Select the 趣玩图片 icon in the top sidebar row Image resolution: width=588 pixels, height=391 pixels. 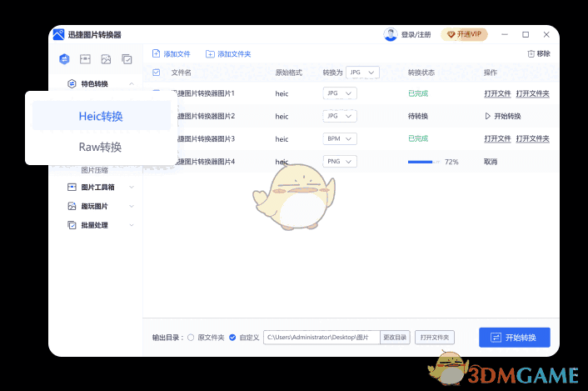click(106, 59)
